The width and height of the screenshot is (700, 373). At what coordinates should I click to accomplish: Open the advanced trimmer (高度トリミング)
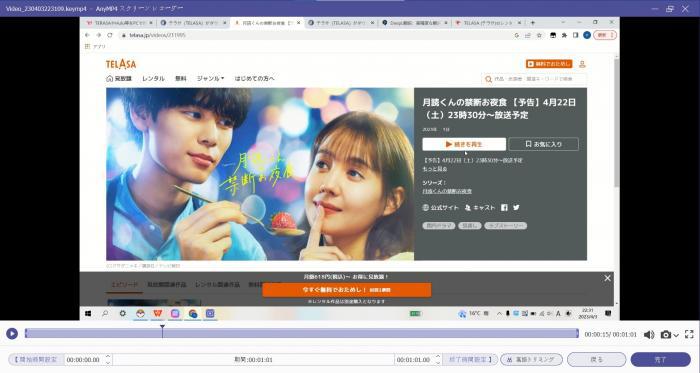coord(531,359)
